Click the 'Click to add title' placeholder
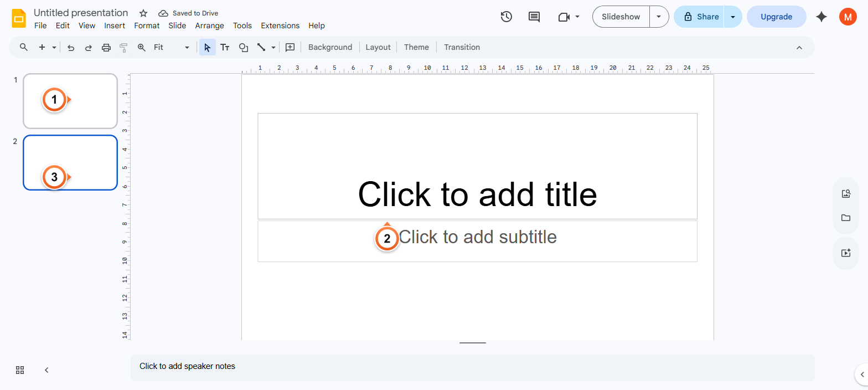 pyautogui.click(x=477, y=166)
